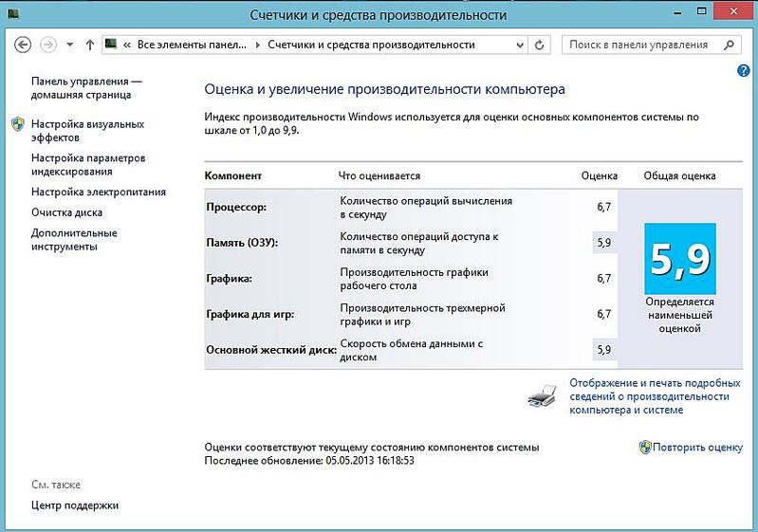Open Help with the blue question icon
This screenshot has width=758, height=532.
(743, 71)
